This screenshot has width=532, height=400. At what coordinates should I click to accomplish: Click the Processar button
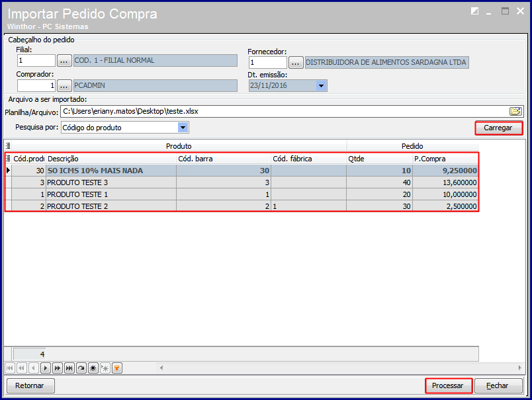tap(448, 385)
